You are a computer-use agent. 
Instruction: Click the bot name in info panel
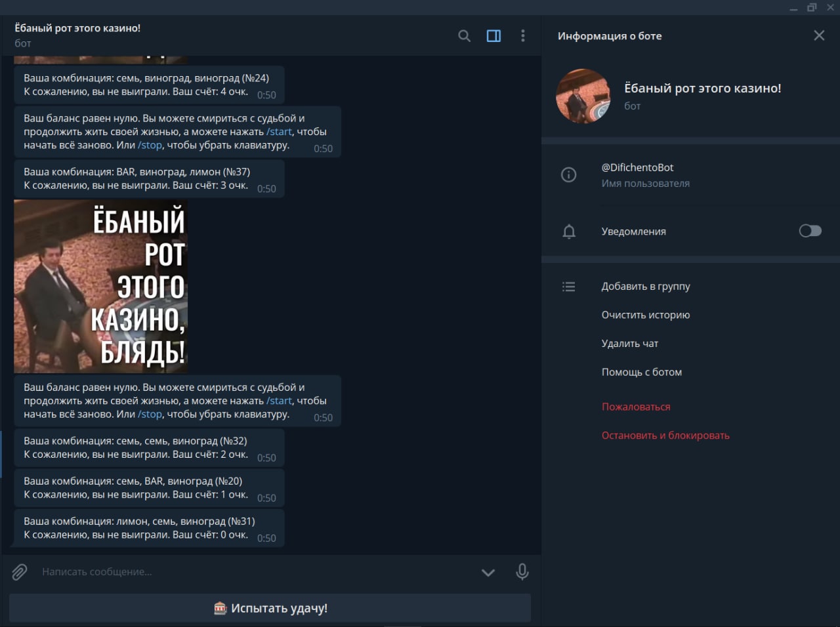point(702,89)
